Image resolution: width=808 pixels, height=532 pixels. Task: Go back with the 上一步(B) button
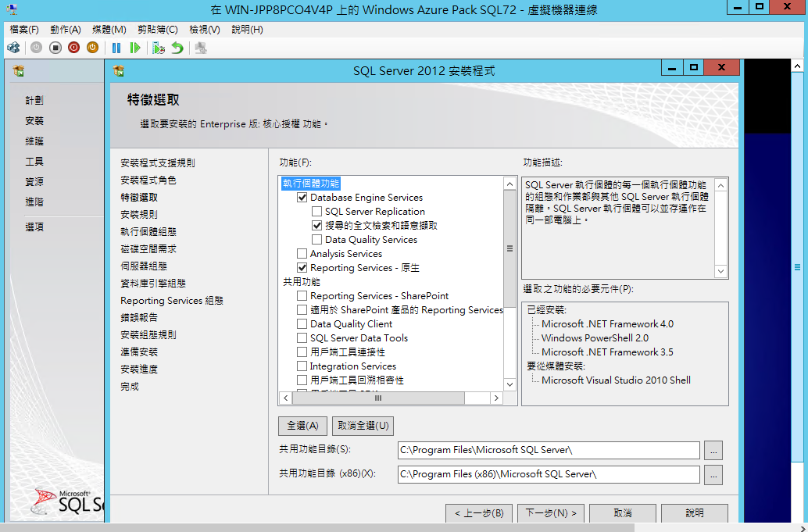[479, 513]
